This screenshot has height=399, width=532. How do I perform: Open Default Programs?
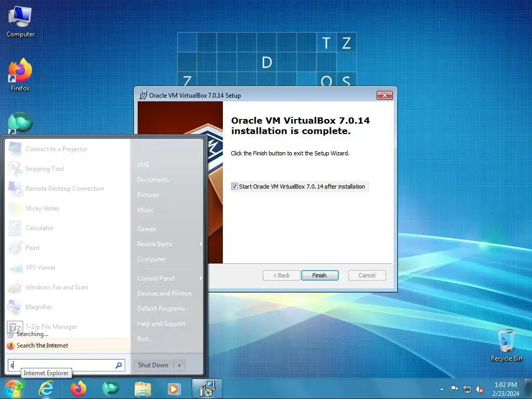click(x=161, y=309)
